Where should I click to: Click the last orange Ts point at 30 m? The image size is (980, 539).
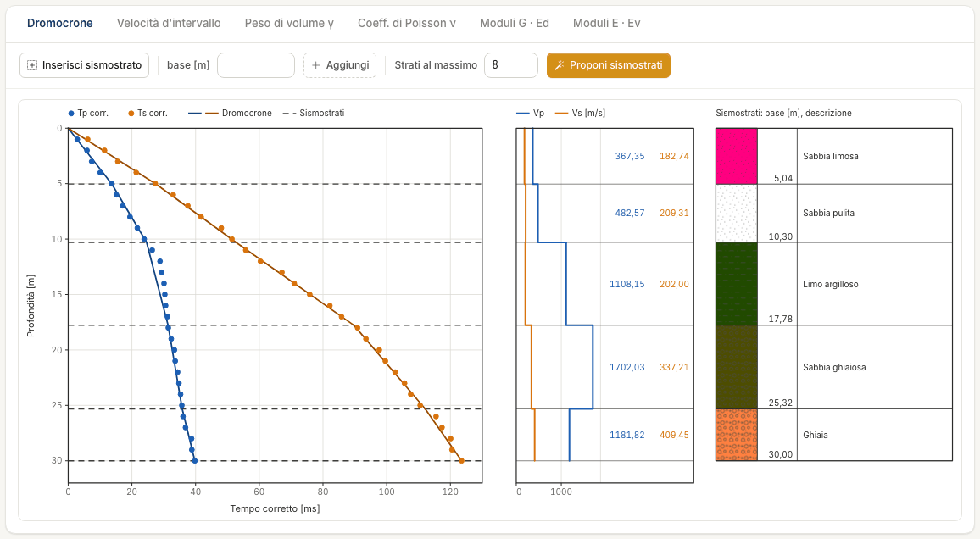click(461, 461)
